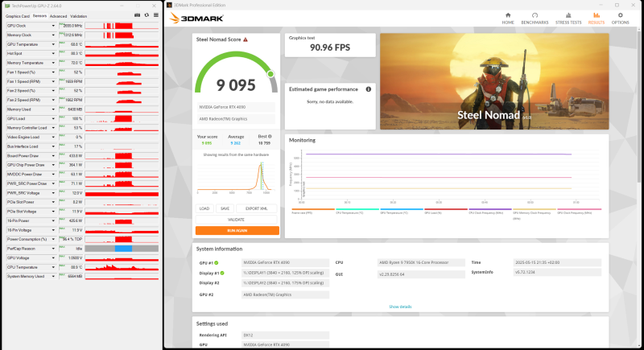644x350 pixels.
Task: Click the average score 9 262
Action: click(x=235, y=143)
